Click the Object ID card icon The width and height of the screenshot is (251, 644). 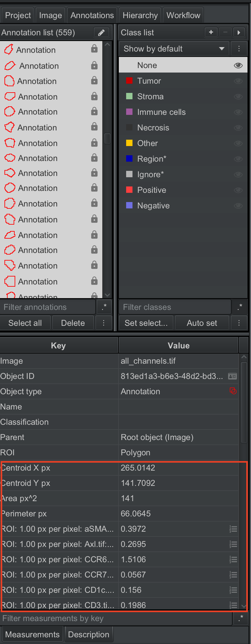(x=233, y=376)
